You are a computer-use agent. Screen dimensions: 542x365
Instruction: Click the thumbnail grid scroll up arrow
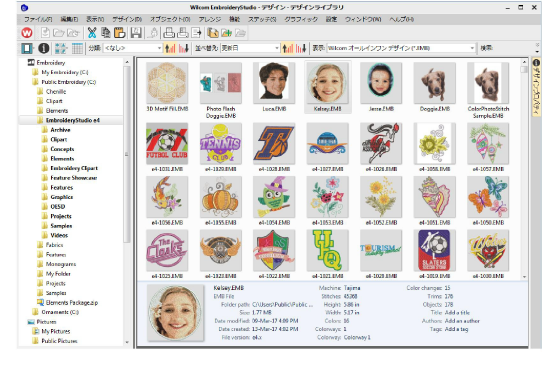pos(524,62)
